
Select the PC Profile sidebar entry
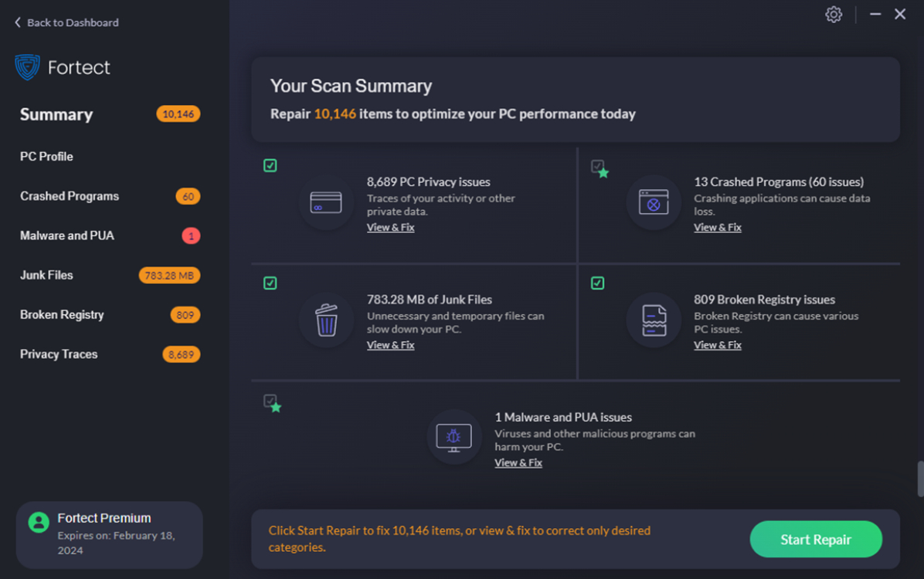pyautogui.click(x=45, y=156)
